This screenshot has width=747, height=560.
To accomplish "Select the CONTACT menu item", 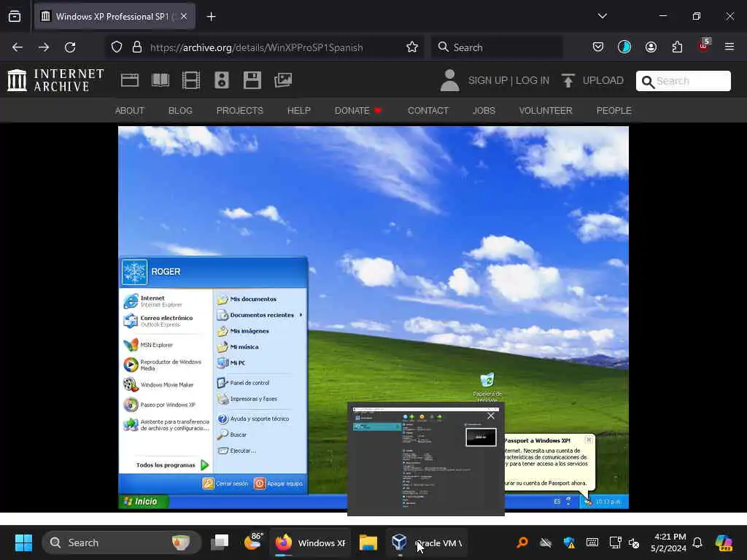I will [x=427, y=111].
